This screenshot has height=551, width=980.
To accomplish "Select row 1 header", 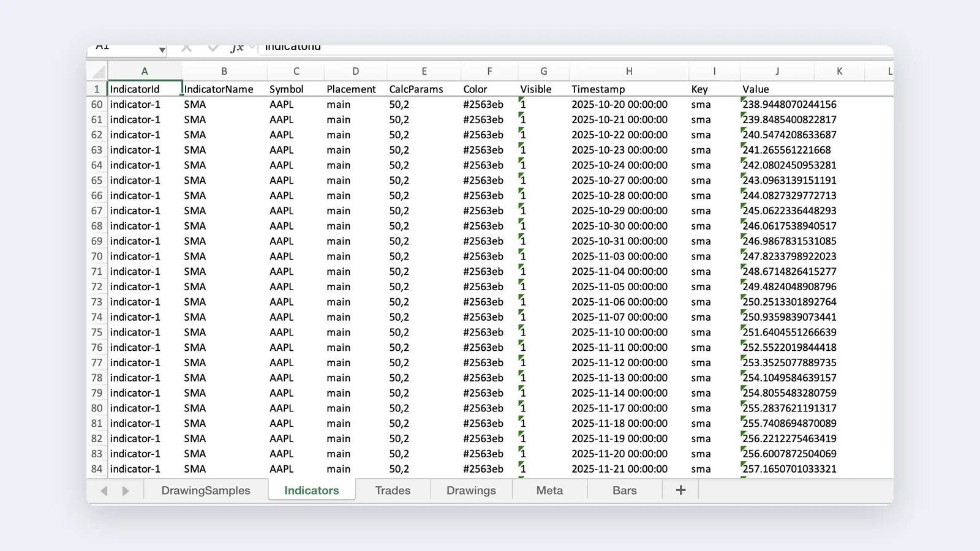I will click(x=97, y=89).
